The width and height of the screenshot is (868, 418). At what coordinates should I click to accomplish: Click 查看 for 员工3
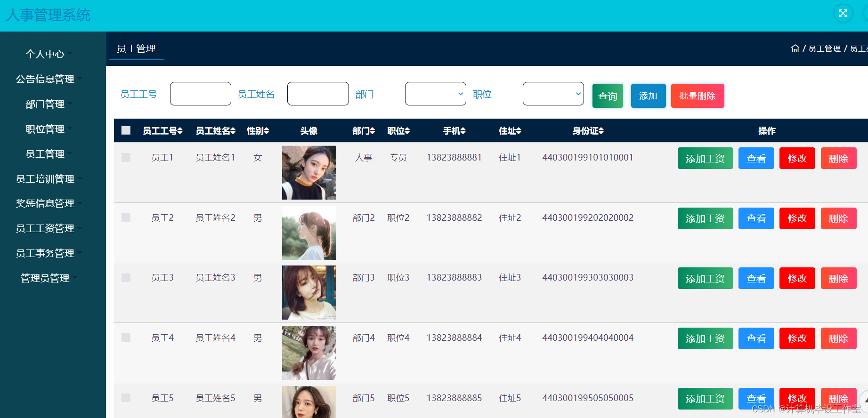pyautogui.click(x=756, y=278)
